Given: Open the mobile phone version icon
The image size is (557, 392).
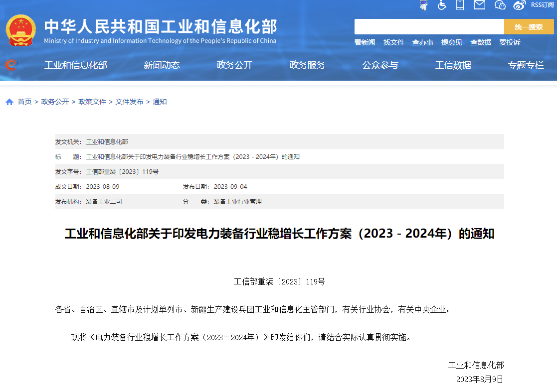Looking at the screenshot, I should tap(460, 5).
